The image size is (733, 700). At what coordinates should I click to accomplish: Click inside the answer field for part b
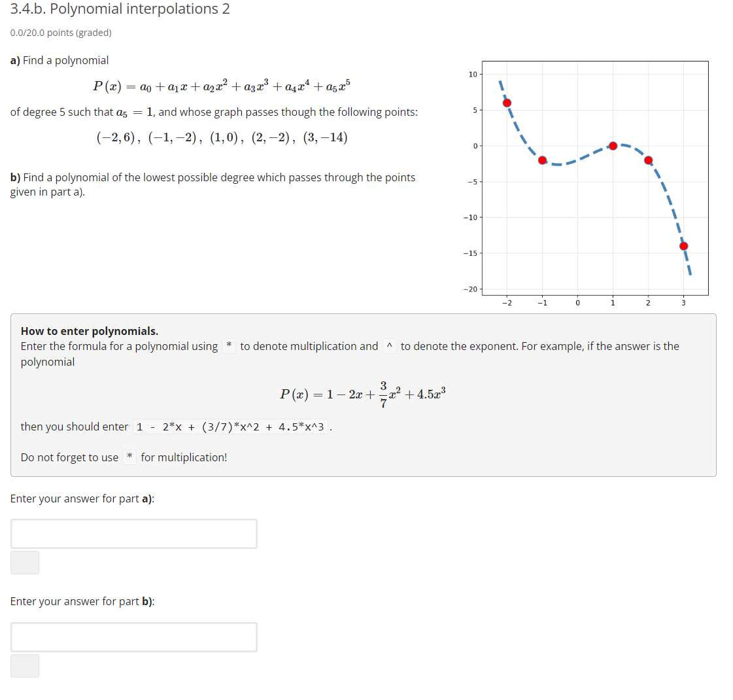click(133, 637)
